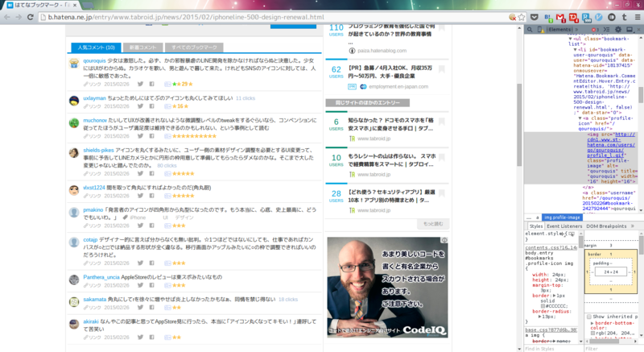Select img.profile-image breadcrumb
Viewport: 644px width, 352px height.
pos(562,217)
